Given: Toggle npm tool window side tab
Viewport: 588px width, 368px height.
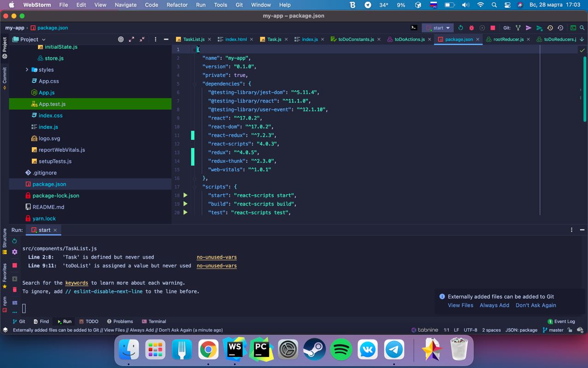Looking at the screenshot, I should click(5, 305).
